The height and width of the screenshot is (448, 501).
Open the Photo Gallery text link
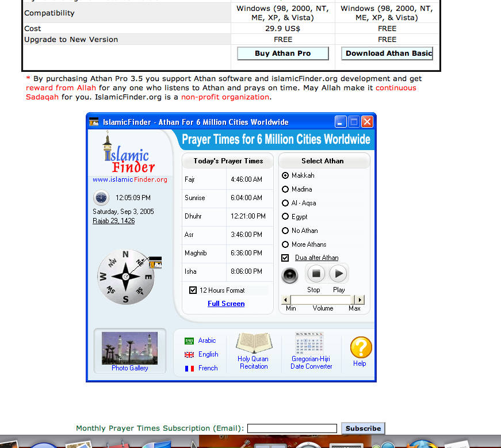pyautogui.click(x=130, y=368)
